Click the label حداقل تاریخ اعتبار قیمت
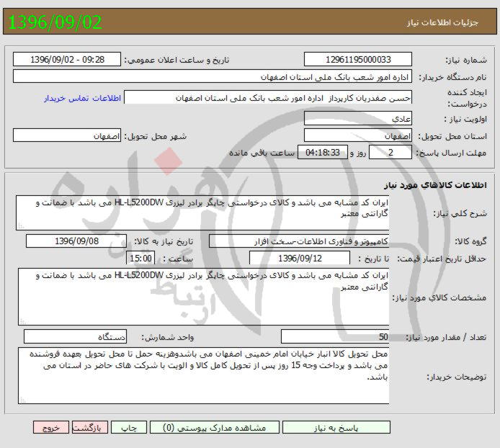 click(x=442, y=259)
